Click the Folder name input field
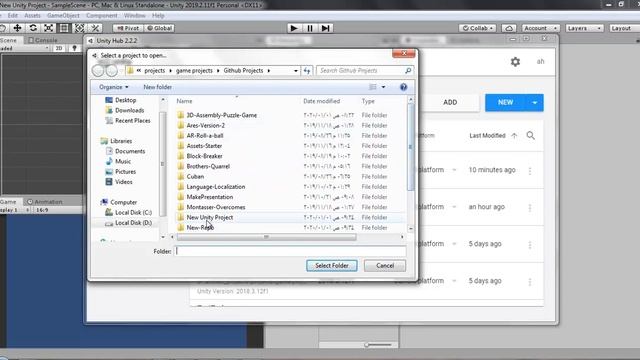This screenshot has width=640, height=360. pyautogui.click(x=291, y=251)
